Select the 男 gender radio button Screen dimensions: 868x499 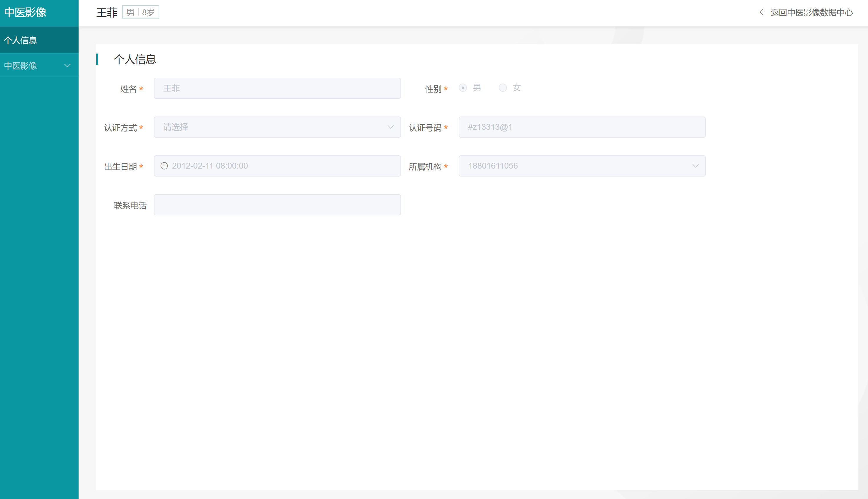[x=463, y=88]
